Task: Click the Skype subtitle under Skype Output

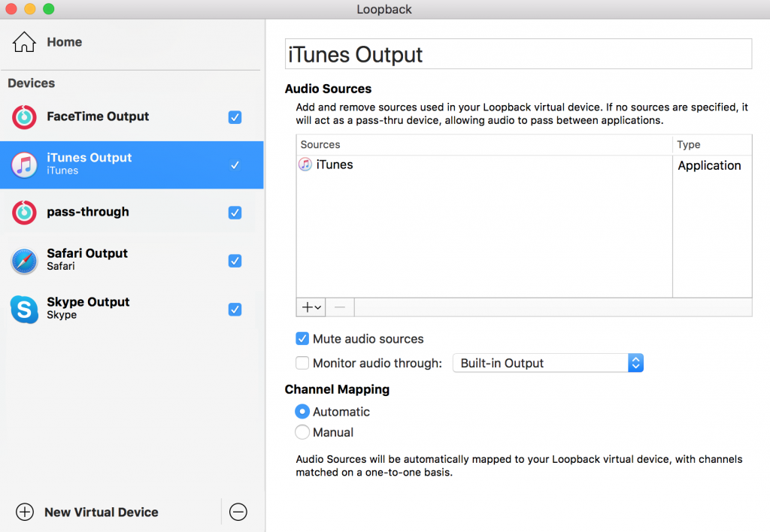Action: (x=62, y=315)
